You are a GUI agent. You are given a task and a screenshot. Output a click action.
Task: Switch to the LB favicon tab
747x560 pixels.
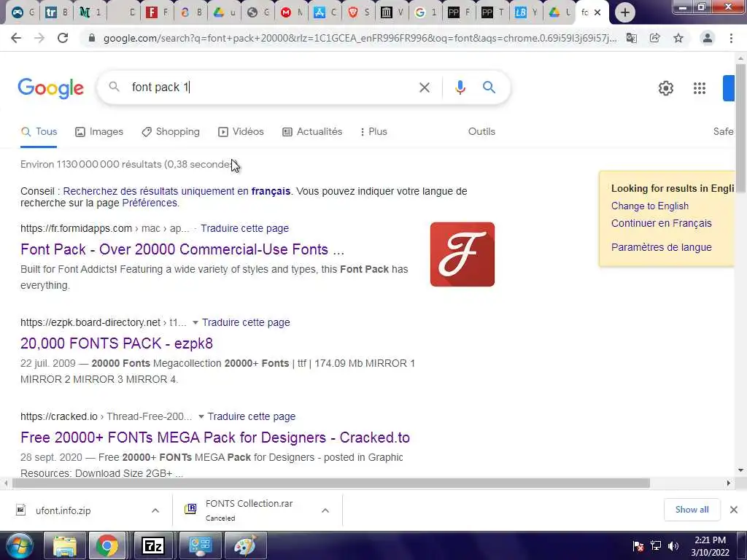click(x=521, y=13)
